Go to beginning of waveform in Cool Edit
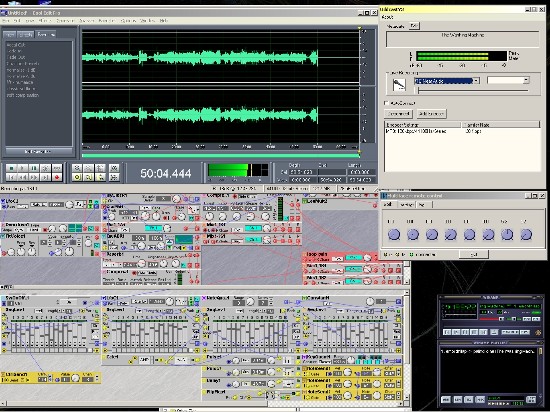Image resolution: width=550 pixels, height=412 pixels. click(x=12, y=177)
